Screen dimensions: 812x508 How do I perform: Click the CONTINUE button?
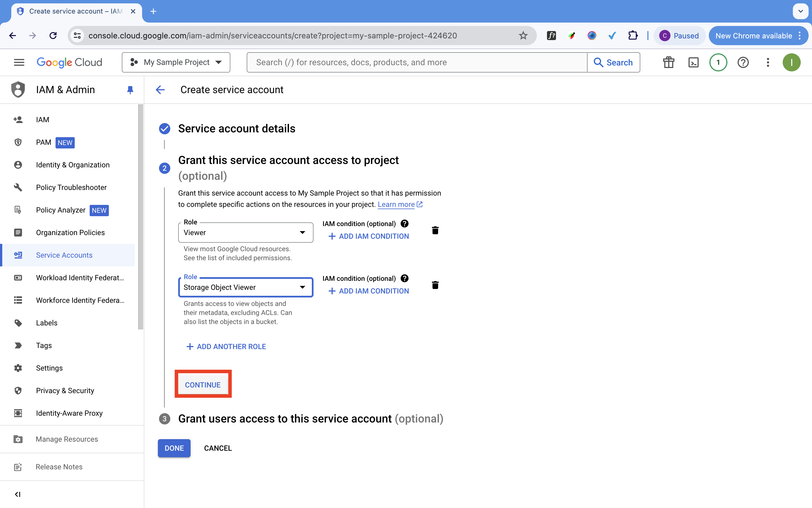[x=203, y=384]
